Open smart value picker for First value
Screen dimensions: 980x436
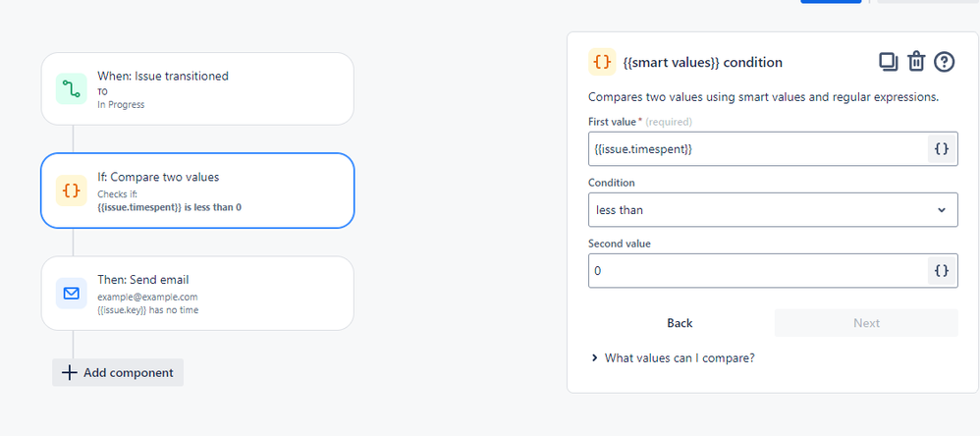[x=942, y=149]
